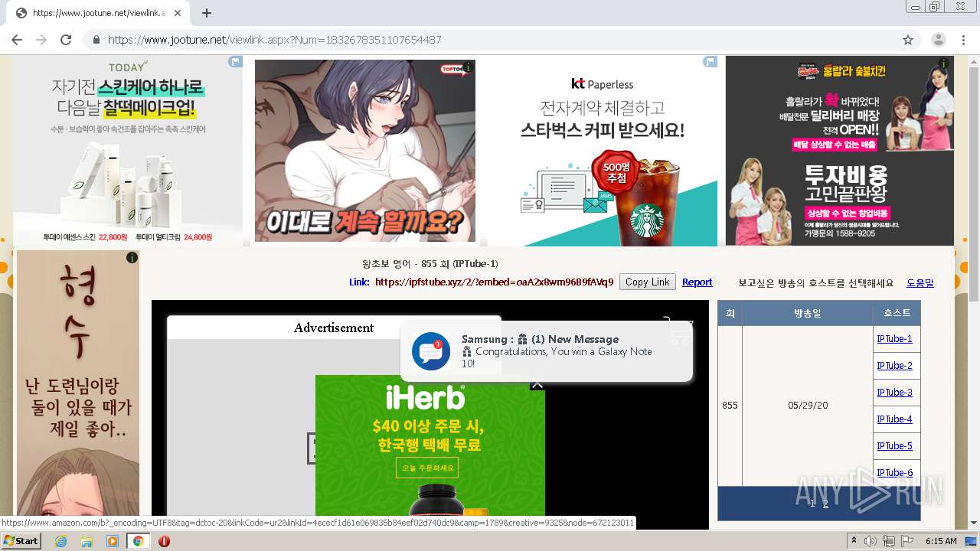
Task: Open the chicken delivery franchise banner ad
Action: (x=840, y=151)
